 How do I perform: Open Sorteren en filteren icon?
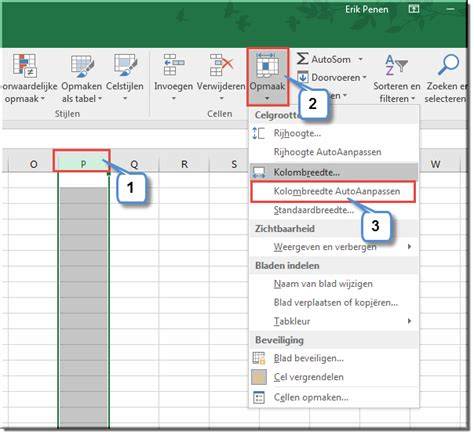(x=396, y=65)
